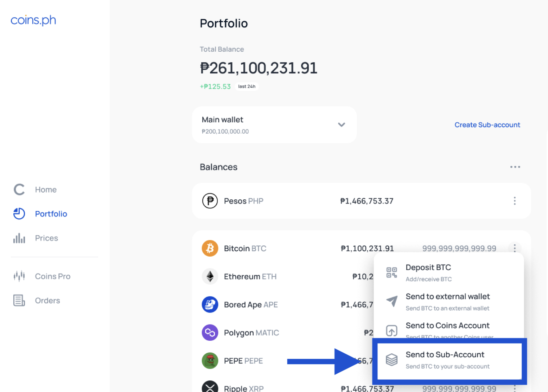This screenshot has height=392, width=548.
Task: Select Send to external wallet option
Action: 449,302
